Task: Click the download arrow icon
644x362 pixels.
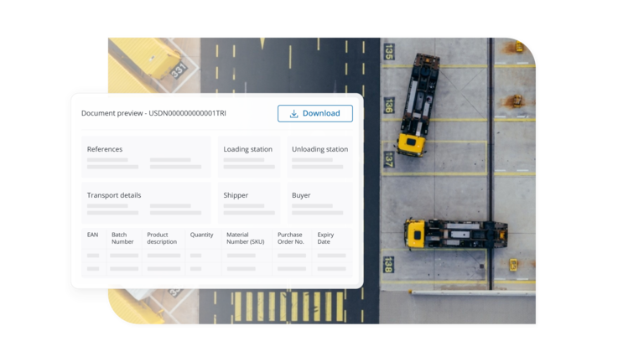Action: (x=293, y=114)
